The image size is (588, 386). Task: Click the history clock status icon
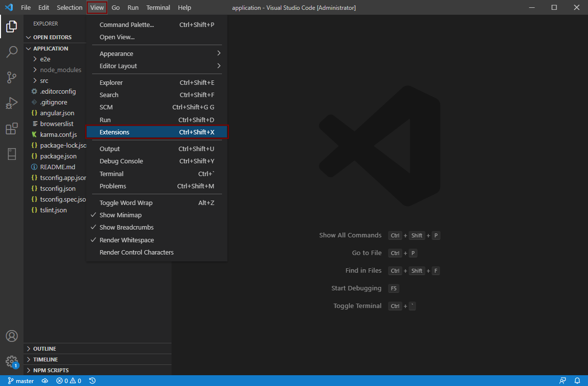tap(92, 381)
